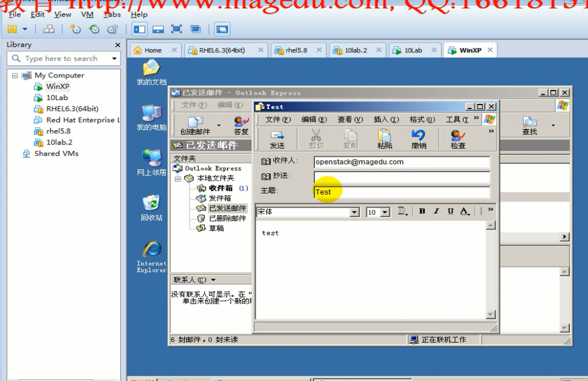Click the Reply (答复) icon in Outlook Express
This screenshot has width=588, height=381.
click(241, 125)
